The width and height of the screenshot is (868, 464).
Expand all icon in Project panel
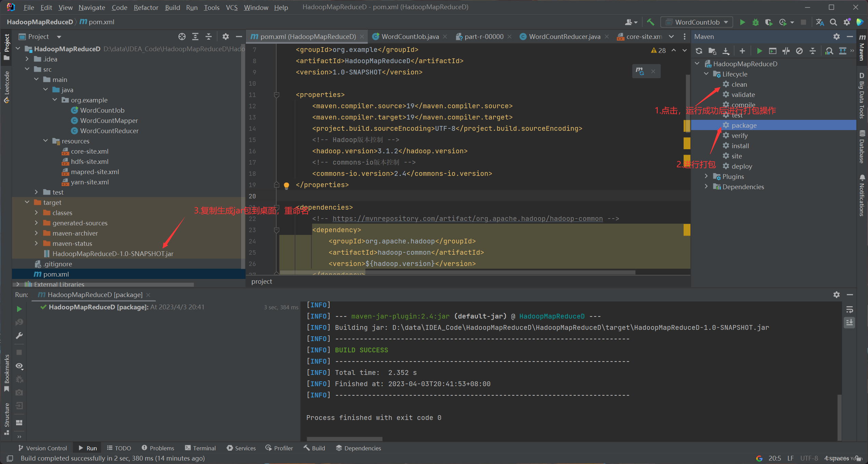[x=195, y=37]
